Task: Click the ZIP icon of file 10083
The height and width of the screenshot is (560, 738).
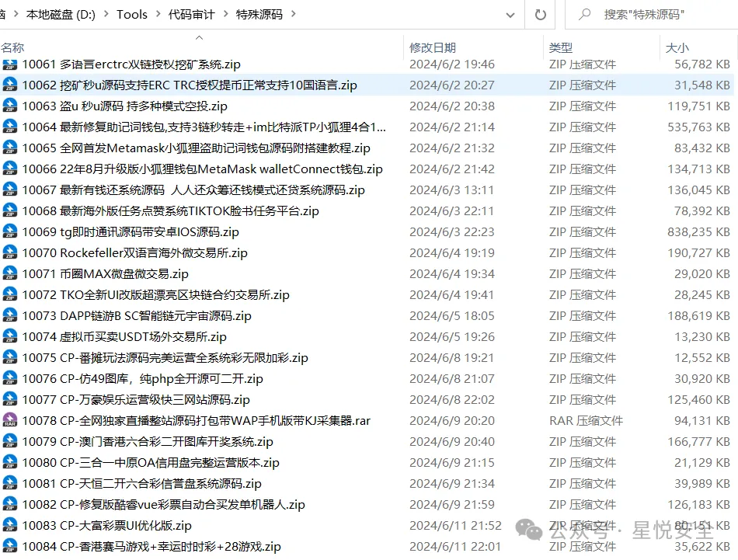Action: point(10,525)
